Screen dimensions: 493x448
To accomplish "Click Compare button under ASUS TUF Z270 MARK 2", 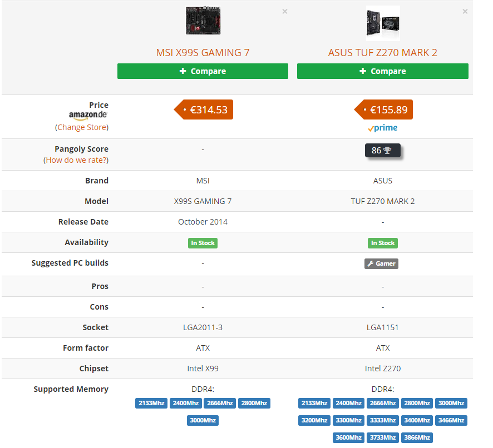I will coord(383,71).
